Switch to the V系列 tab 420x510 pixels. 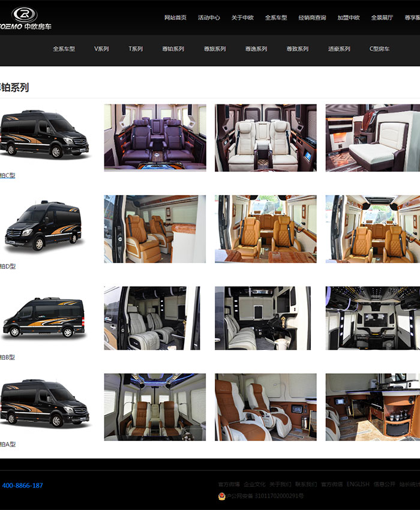click(101, 49)
